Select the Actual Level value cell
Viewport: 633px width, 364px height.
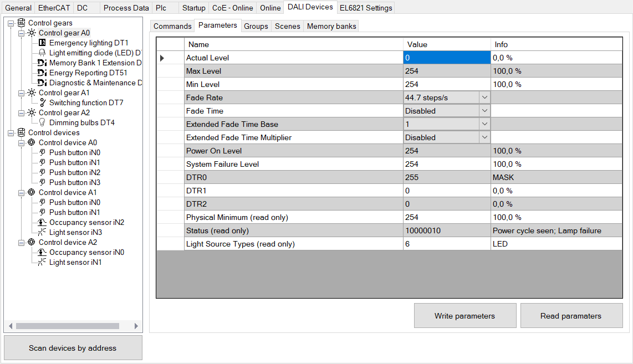tap(443, 58)
